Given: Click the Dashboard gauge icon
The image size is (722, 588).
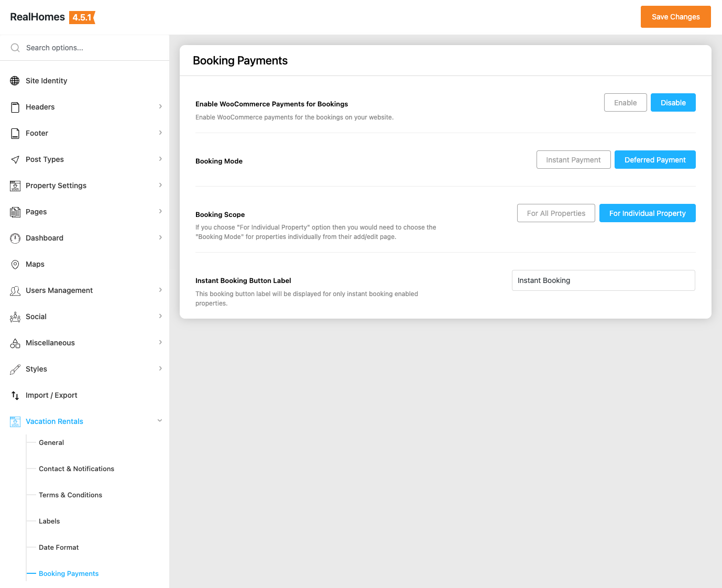Looking at the screenshot, I should coord(15,238).
